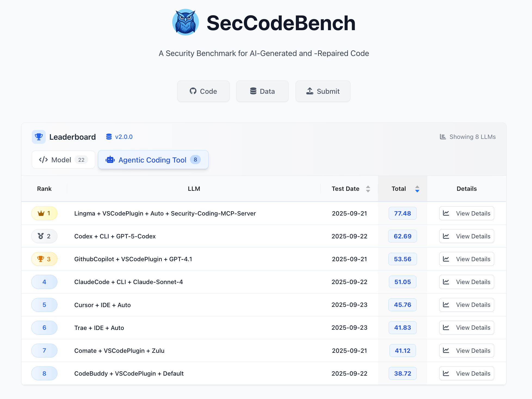View Details for Lingma VSCodePlugin entry

pyautogui.click(x=467, y=213)
